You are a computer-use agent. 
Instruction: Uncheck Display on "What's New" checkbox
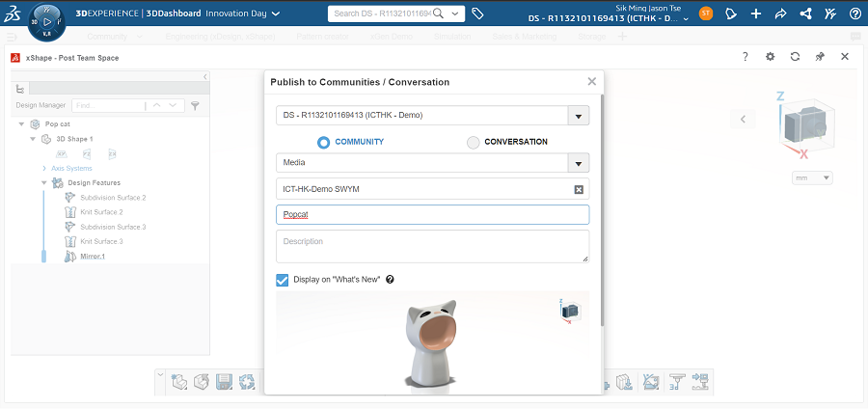click(x=283, y=280)
